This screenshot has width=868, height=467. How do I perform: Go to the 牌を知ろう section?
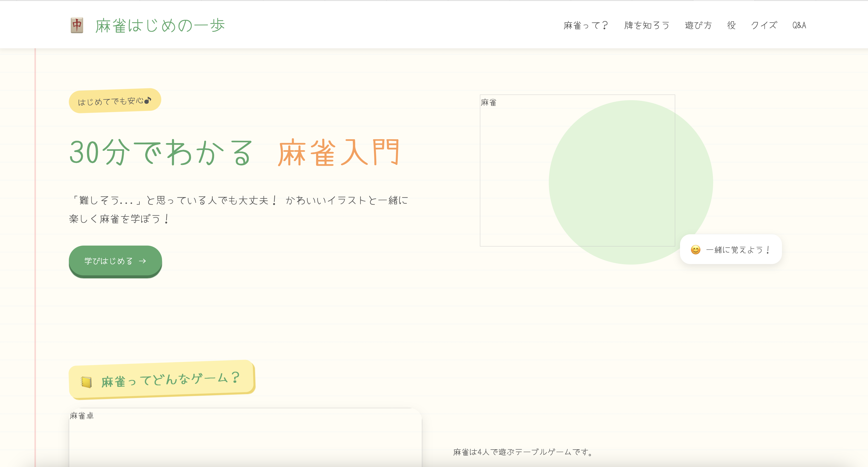tap(647, 25)
